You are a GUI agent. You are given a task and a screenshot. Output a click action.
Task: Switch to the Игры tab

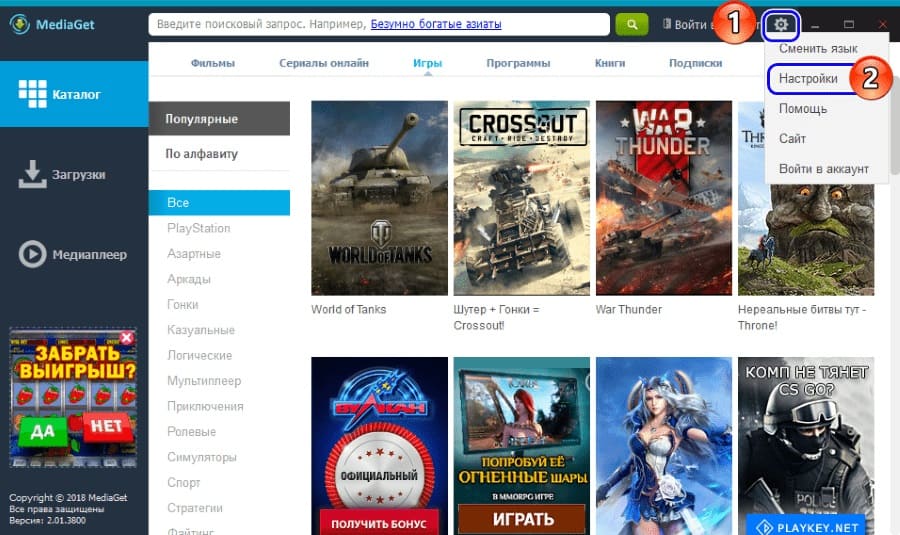point(428,63)
